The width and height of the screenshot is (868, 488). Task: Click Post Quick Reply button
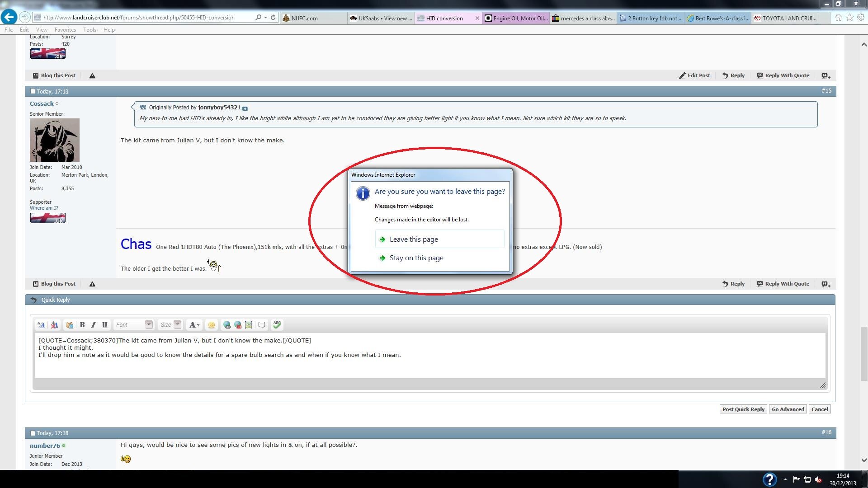(x=743, y=409)
